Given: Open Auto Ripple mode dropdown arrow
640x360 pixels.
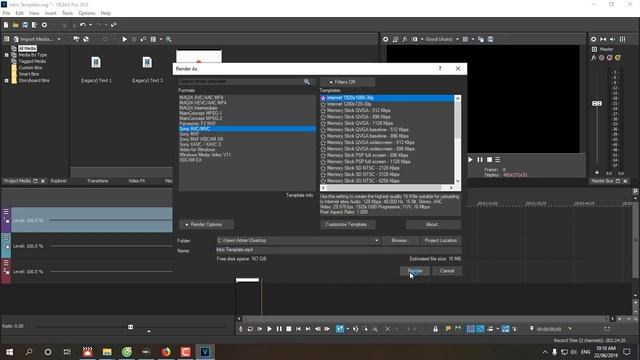Looking at the screenshot, I should point(498,329).
